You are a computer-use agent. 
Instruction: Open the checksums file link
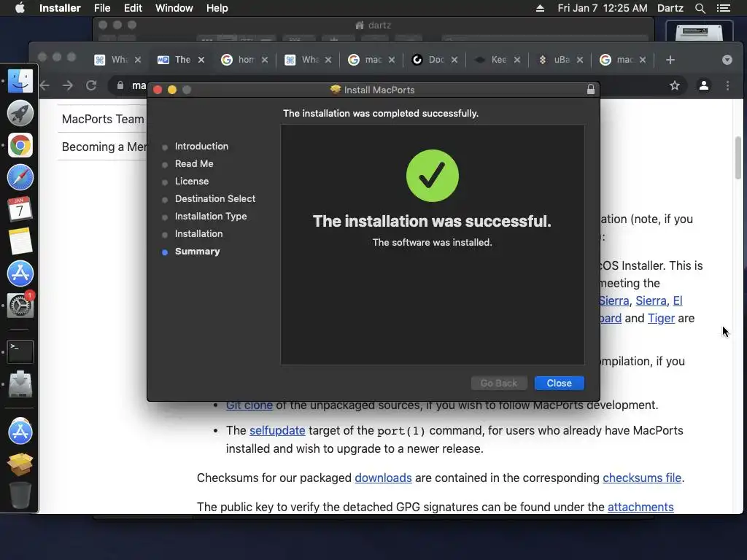(x=642, y=478)
